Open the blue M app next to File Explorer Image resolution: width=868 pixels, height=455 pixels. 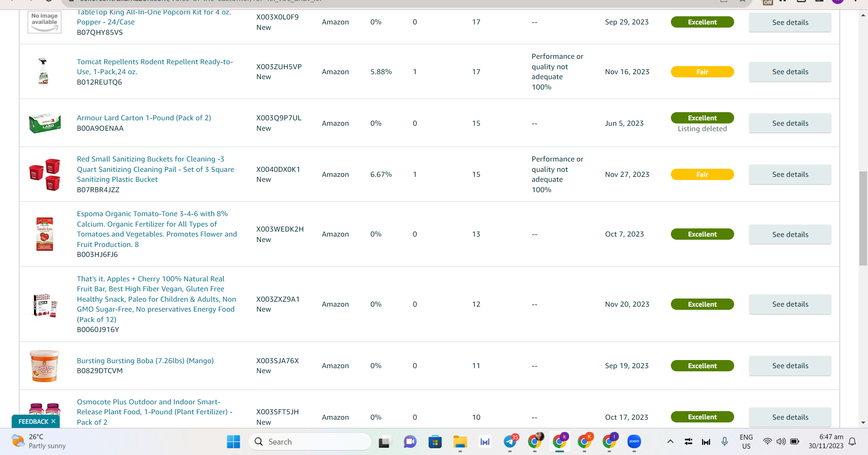pos(485,441)
